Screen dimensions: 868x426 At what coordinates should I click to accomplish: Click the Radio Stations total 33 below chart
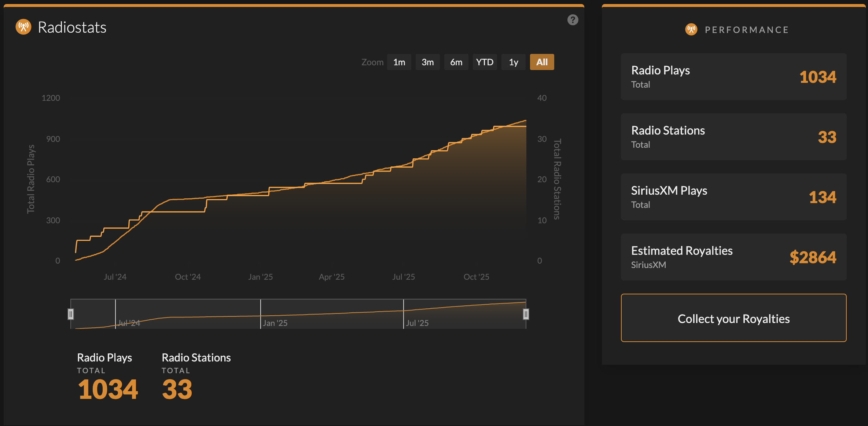pyautogui.click(x=177, y=389)
